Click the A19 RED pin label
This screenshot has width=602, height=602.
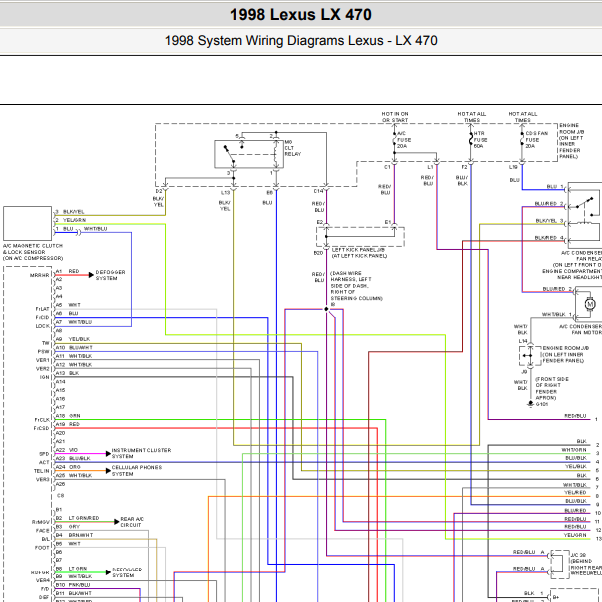68,424
